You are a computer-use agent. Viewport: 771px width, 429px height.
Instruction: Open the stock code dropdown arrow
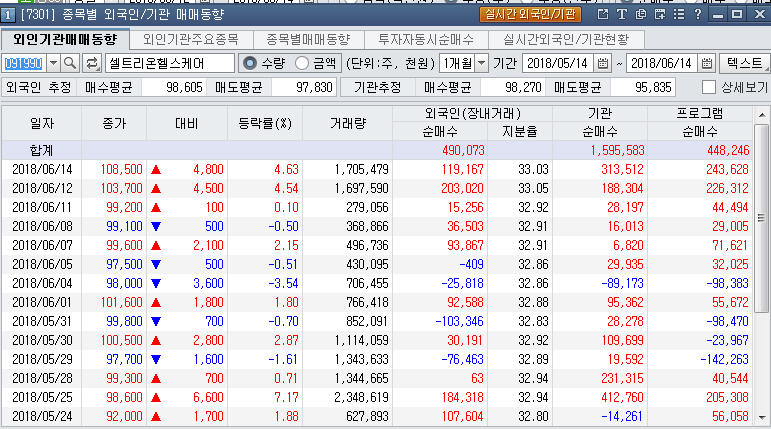(x=50, y=63)
